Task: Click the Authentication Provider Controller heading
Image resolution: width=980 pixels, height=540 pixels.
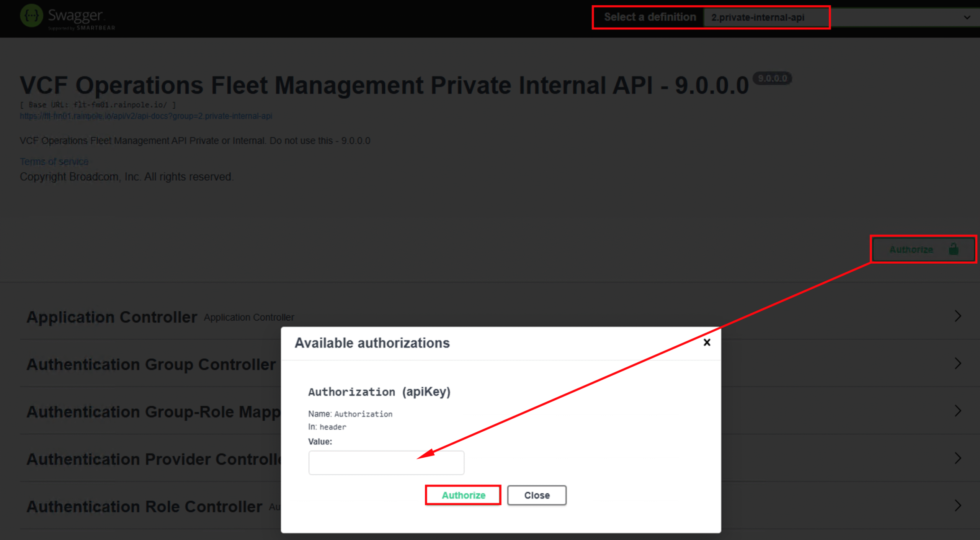Action: (153, 459)
